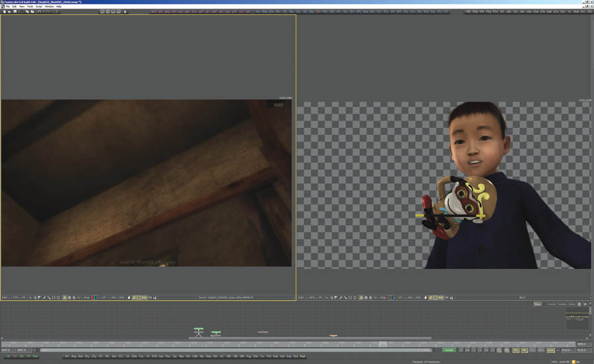
Task: Toggle the MB motion blur button
Action: coord(525,350)
